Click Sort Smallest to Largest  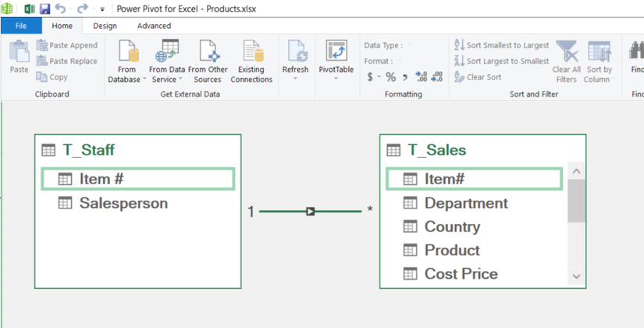[502, 45]
